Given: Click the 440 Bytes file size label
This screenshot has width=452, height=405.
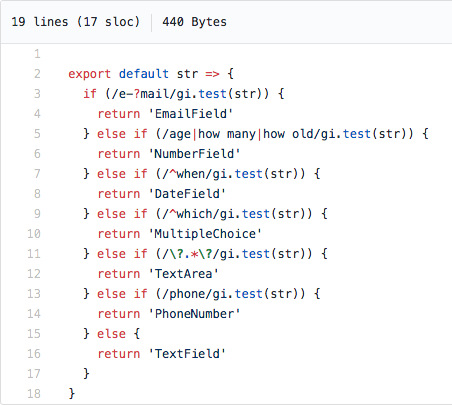Looking at the screenshot, I should click(194, 22).
